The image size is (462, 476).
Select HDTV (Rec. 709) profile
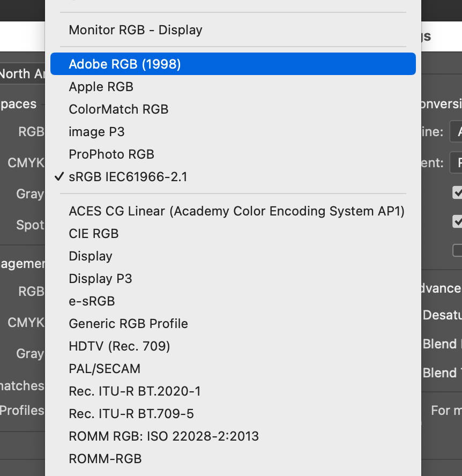(x=119, y=346)
